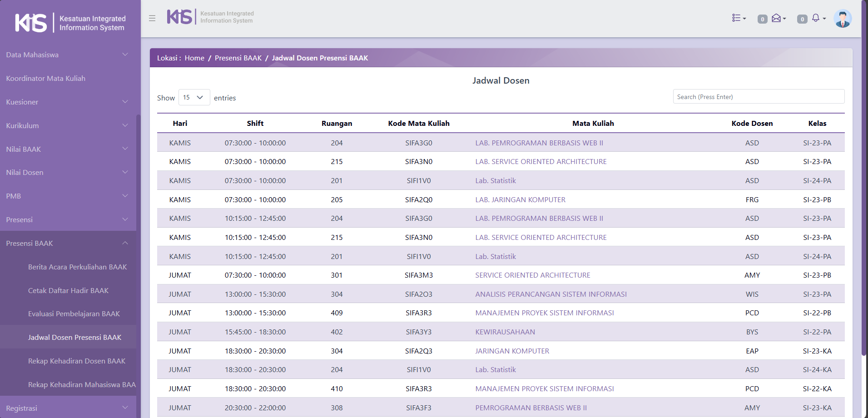
Task: Select Rekap Kehadiran Dosen BAAK item
Action: tap(76, 361)
